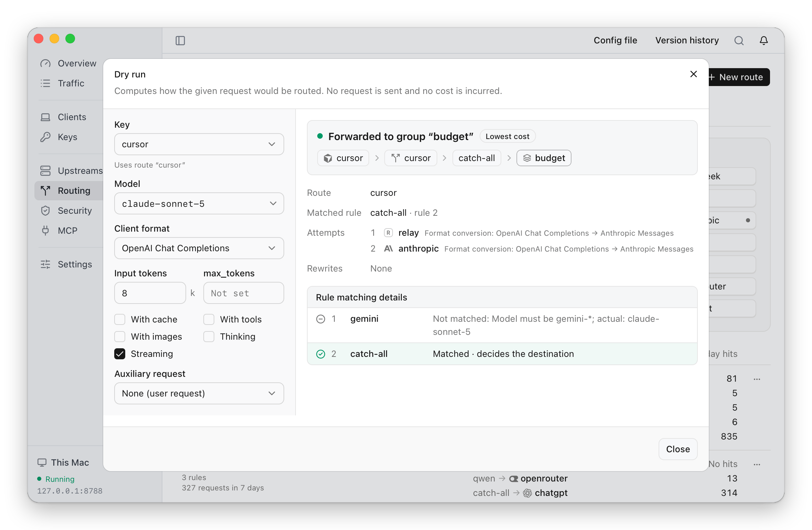Click the cursor key chip in path
This screenshot has height=530, width=812.
tap(343, 158)
